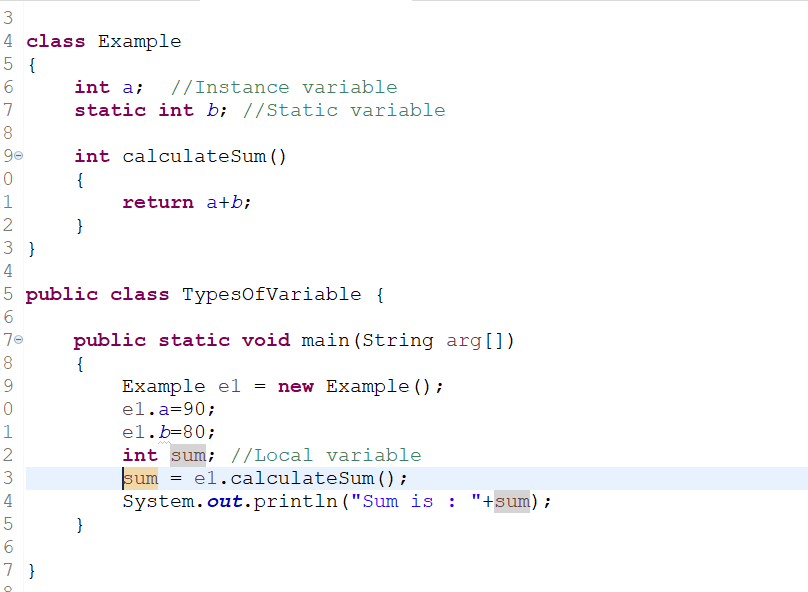Image resolution: width=808 pixels, height=592 pixels.
Task: Click the TypesOfVariable class name
Action: 270,294
